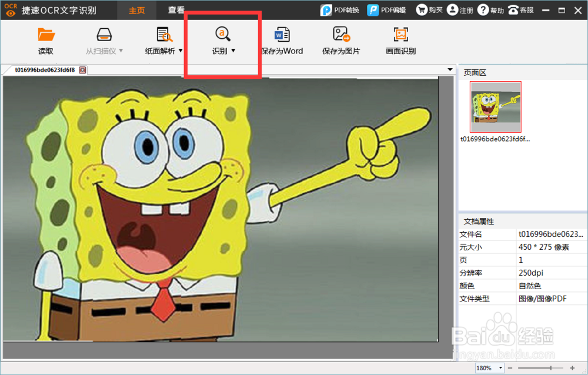The width and height of the screenshot is (588, 375).
Task: Click the 自然色 color value
Action: coord(530,286)
